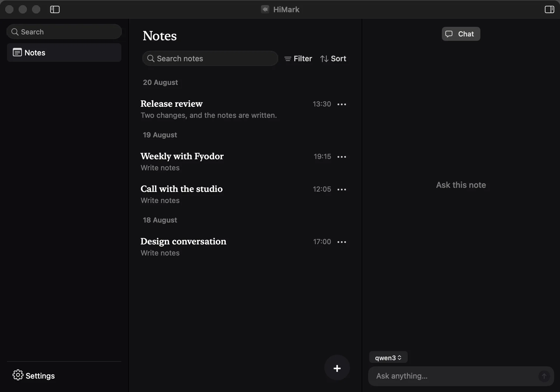Viewport: 560px width, 392px height.
Task: Focus the sidebar Search field
Action: 64,32
